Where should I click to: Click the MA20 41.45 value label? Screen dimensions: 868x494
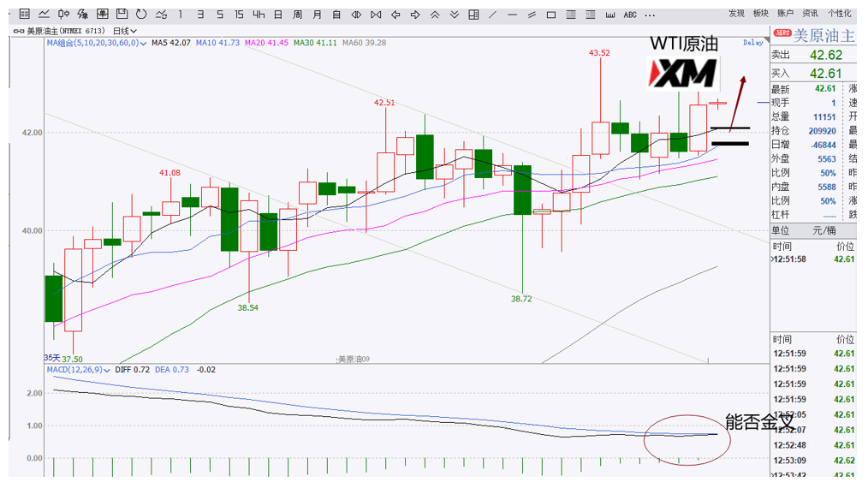(266, 43)
